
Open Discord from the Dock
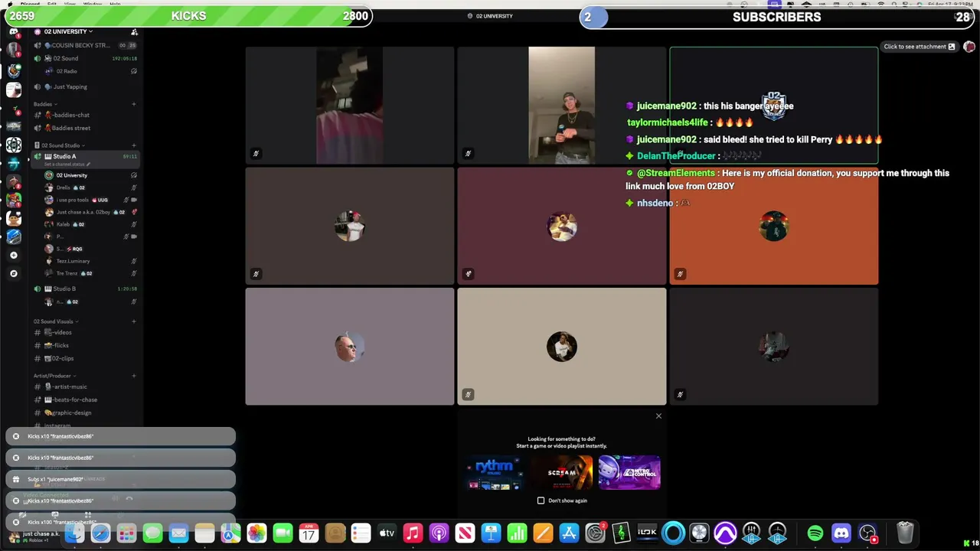coord(841,533)
